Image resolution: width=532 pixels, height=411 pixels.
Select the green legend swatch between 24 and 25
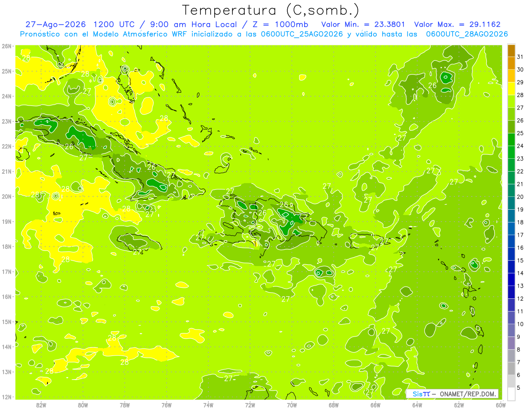click(x=511, y=140)
